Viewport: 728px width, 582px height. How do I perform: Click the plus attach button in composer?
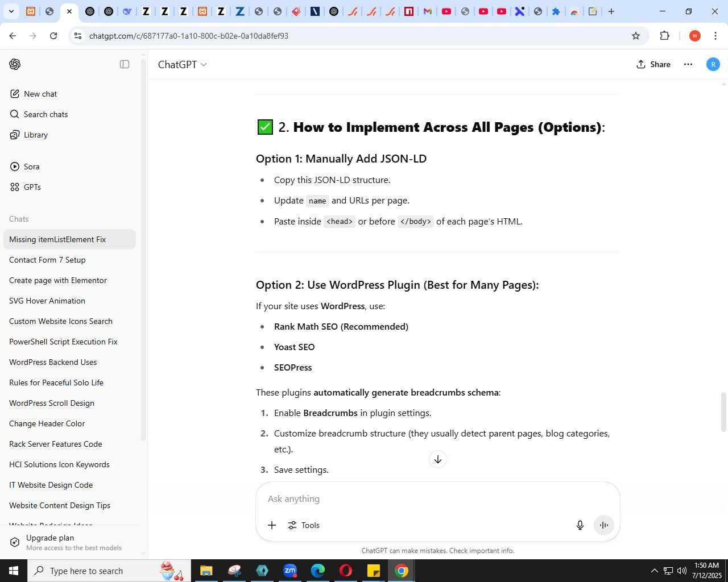point(272,525)
